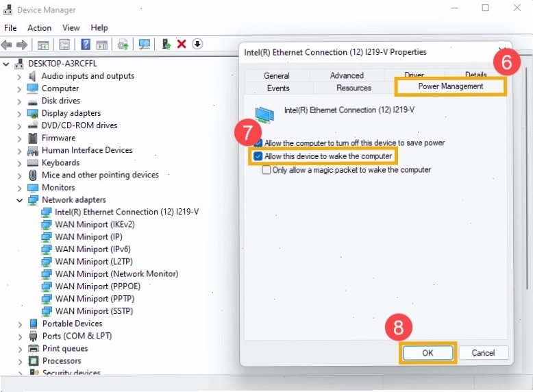Image resolution: width=533 pixels, height=392 pixels.
Task: Toggle Allow computer to turn off device checkbox
Action: [x=258, y=143]
